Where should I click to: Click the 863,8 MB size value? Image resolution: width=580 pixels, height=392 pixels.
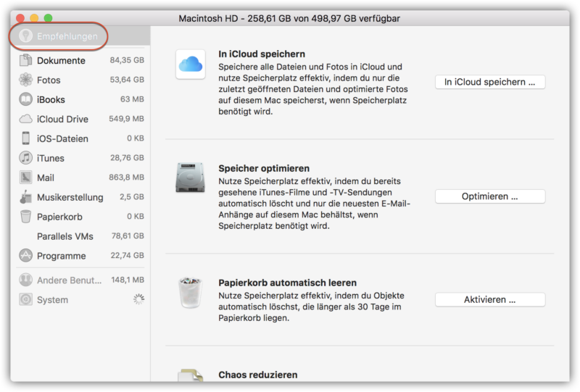coord(126,177)
